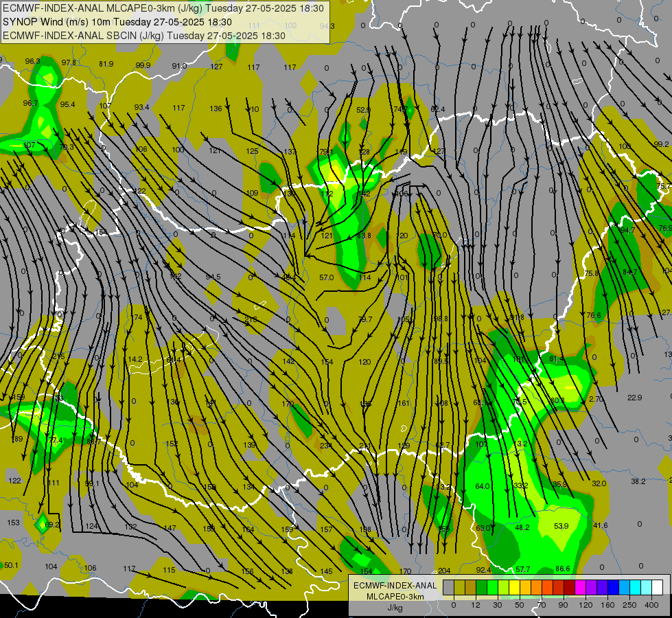Image resolution: width=672 pixels, height=618 pixels.
Task: Select the pure blue legend swatch
Action: (613, 587)
